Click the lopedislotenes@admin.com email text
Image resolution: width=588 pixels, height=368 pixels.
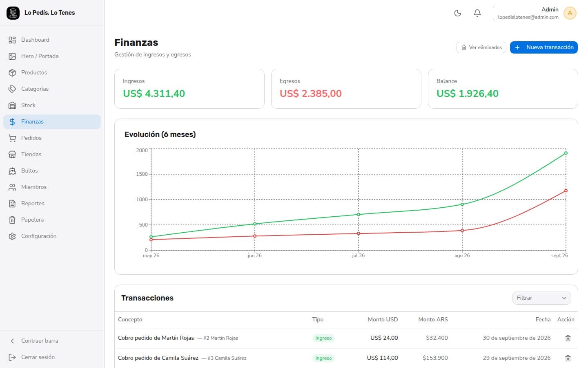(x=528, y=17)
